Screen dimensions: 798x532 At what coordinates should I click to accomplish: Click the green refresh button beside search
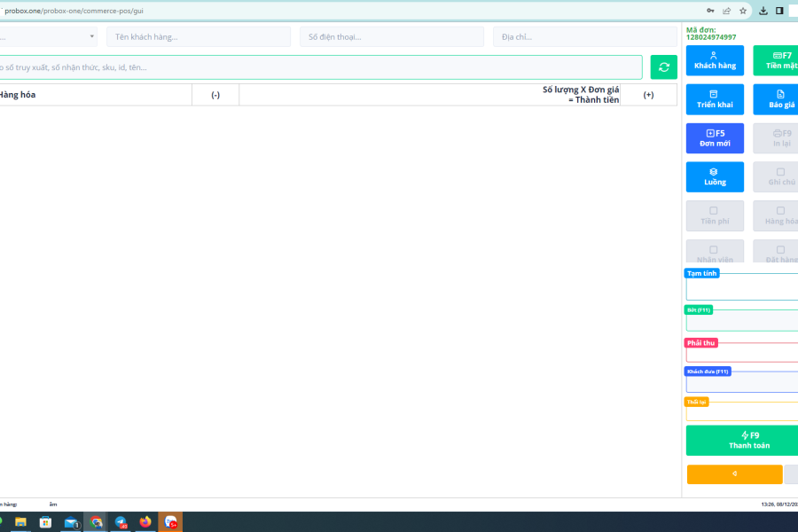click(663, 67)
